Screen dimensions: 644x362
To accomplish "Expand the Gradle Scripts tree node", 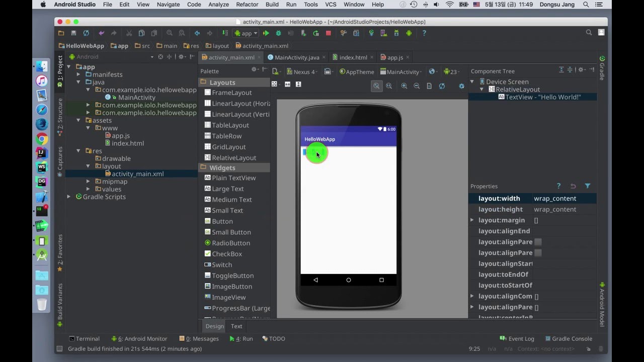I will click(x=69, y=197).
